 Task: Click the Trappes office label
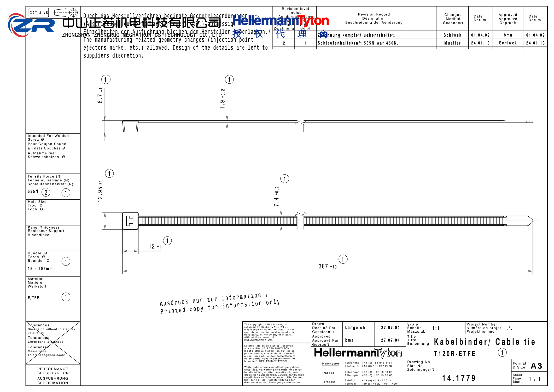pyautogui.click(x=328, y=373)
